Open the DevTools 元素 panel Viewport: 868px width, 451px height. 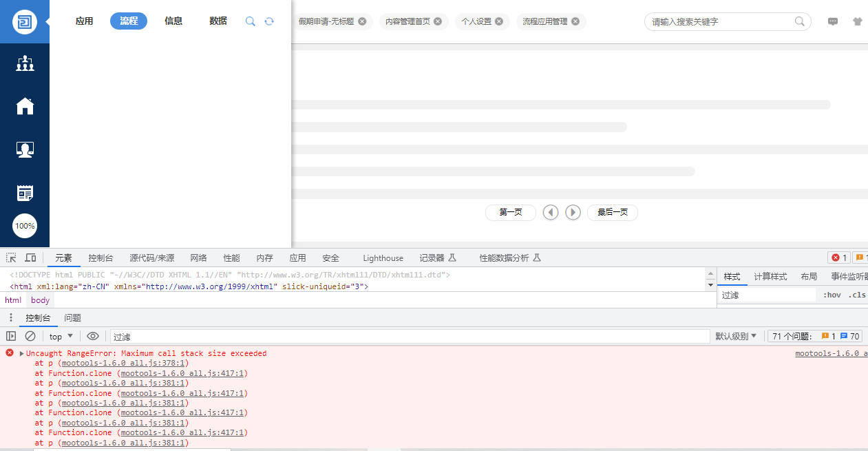click(x=63, y=258)
